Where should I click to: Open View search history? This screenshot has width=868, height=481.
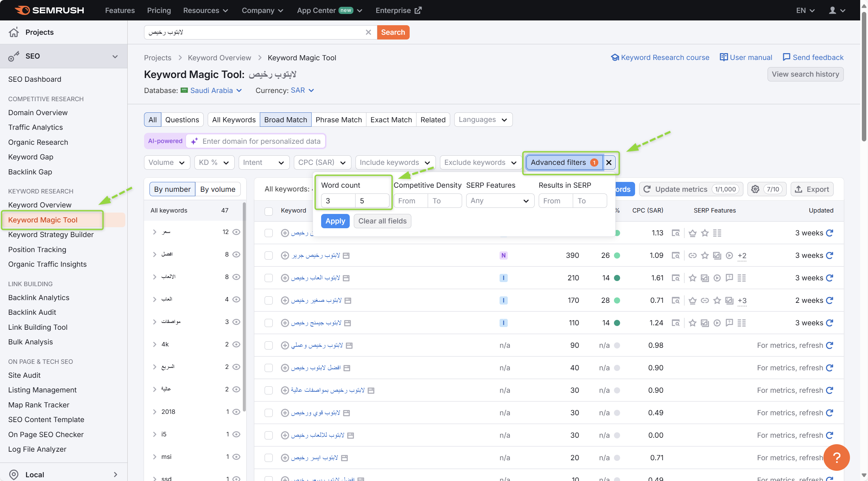coord(805,74)
